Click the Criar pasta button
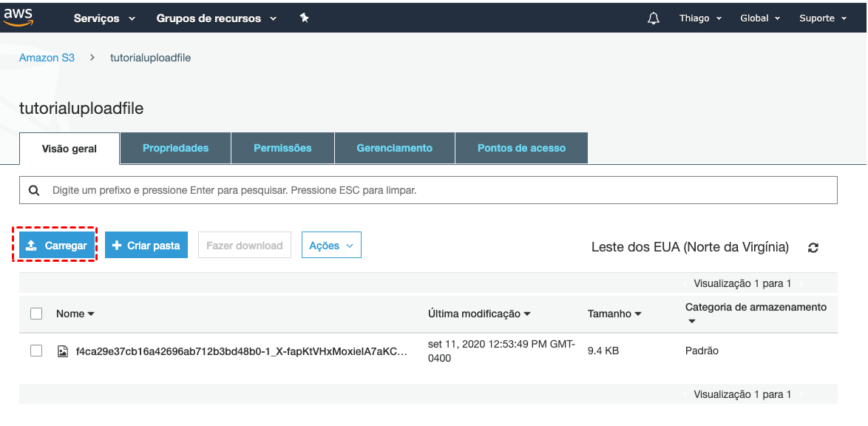Viewport: 868px width, 426px height. [146, 246]
